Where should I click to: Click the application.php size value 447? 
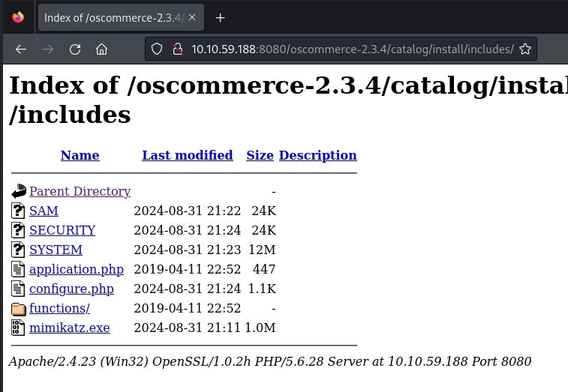coord(264,269)
